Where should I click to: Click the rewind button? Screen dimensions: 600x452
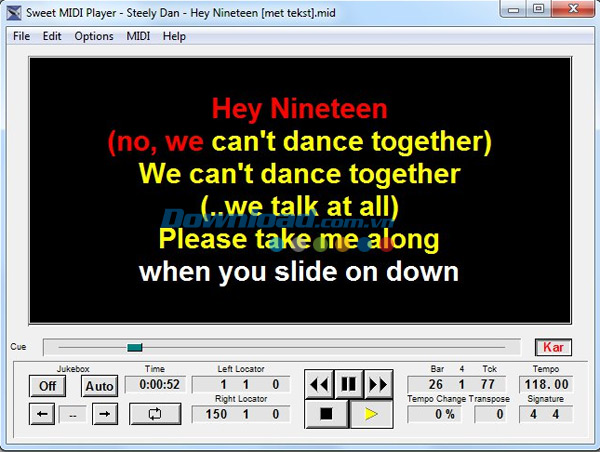319,384
